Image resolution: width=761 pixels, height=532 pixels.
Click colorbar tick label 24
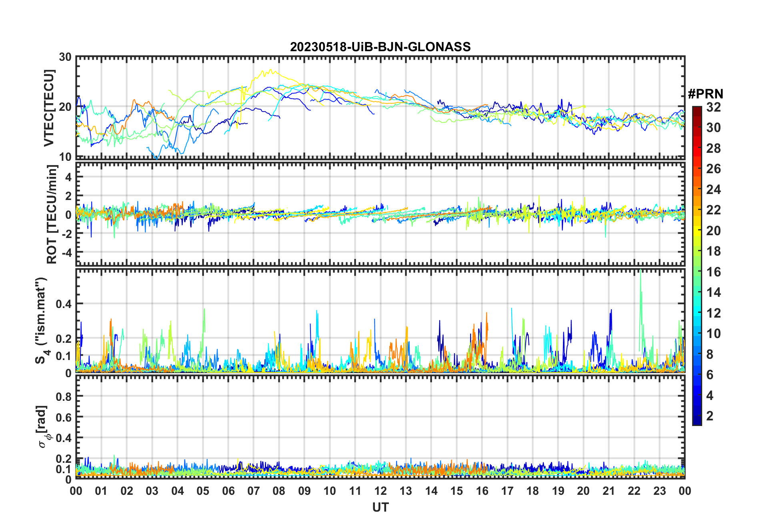coord(713,190)
